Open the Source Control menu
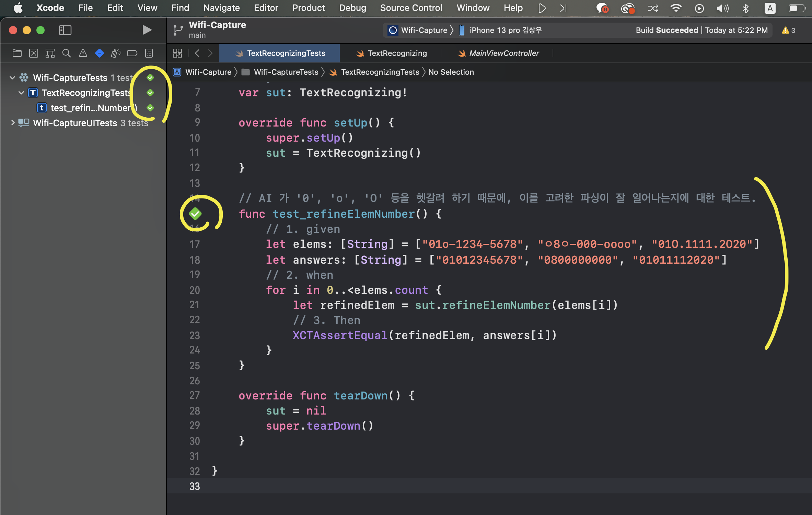 click(411, 8)
